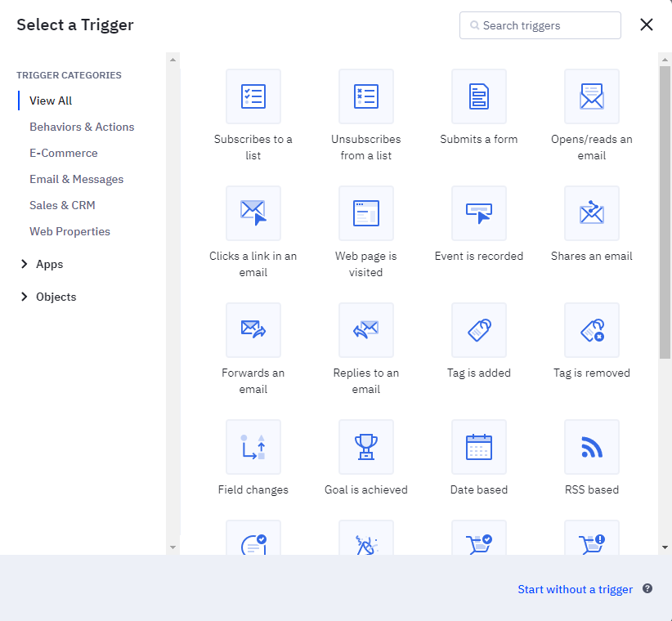The image size is (672, 621).
Task: Focus the Search triggers input field
Action: coord(540,25)
